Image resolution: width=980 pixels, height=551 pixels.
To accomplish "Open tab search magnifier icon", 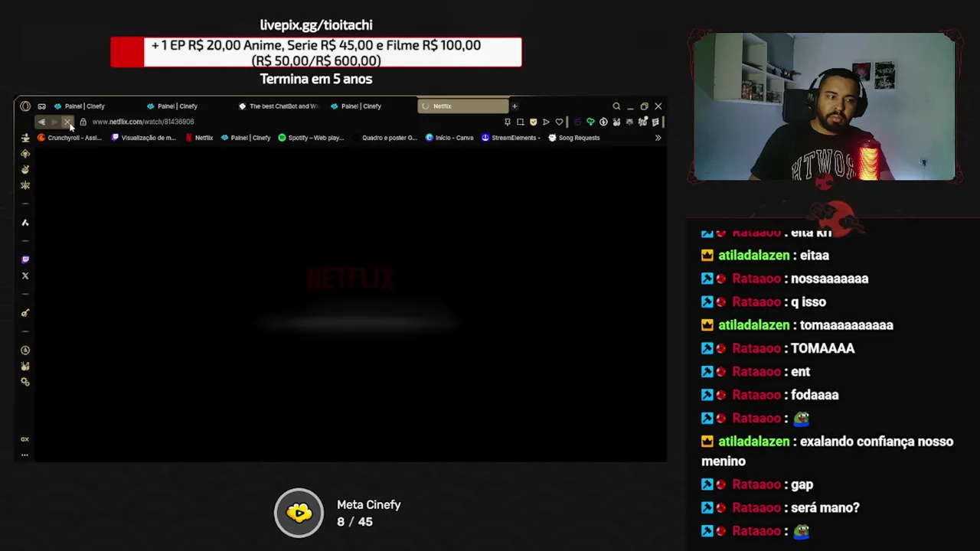I will [616, 106].
